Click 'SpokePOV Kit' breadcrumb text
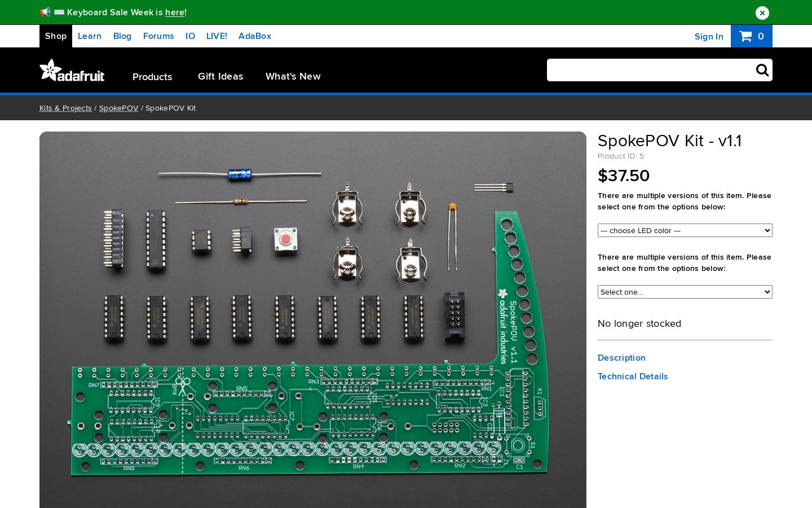 tap(170, 108)
